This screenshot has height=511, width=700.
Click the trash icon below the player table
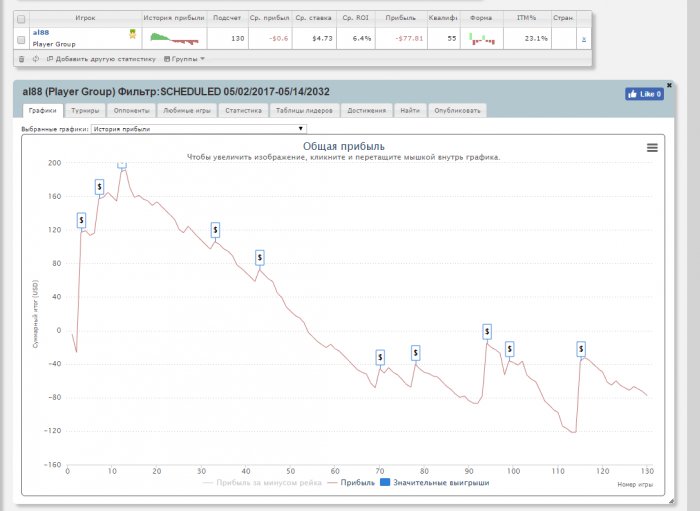click(23, 59)
